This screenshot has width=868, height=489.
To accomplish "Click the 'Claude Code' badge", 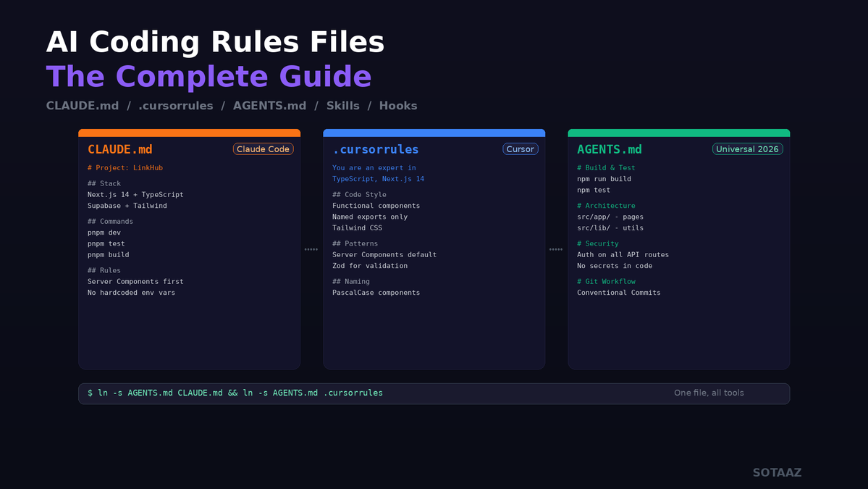I will pyautogui.click(x=263, y=148).
